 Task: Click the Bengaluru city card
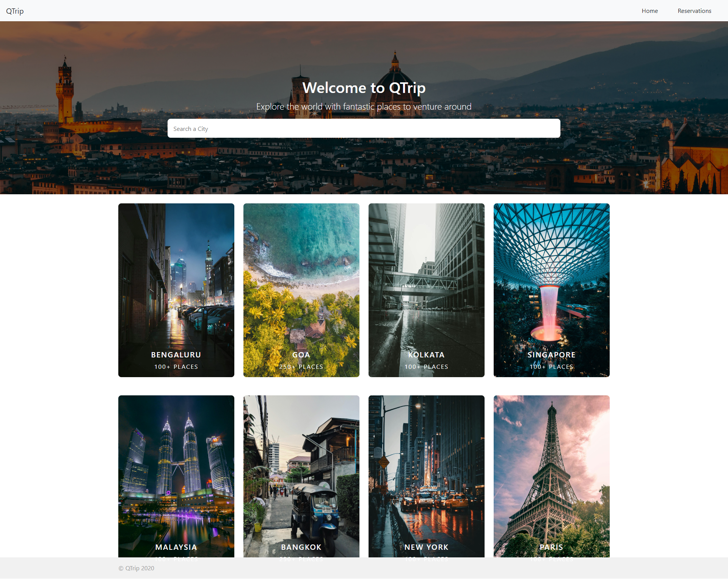click(x=176, y=290)
